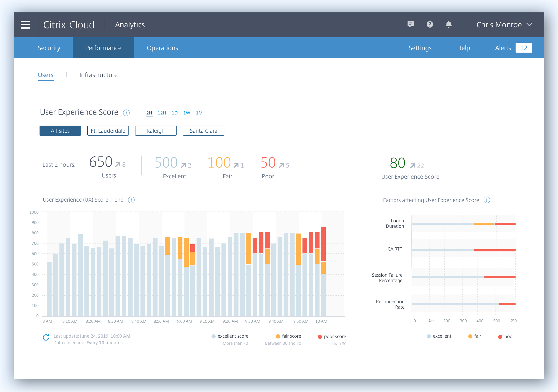Image resolution: width=558 pixels, height=392 pixels.
Task: Switch to 1W time range
Action: pos(186,113)
